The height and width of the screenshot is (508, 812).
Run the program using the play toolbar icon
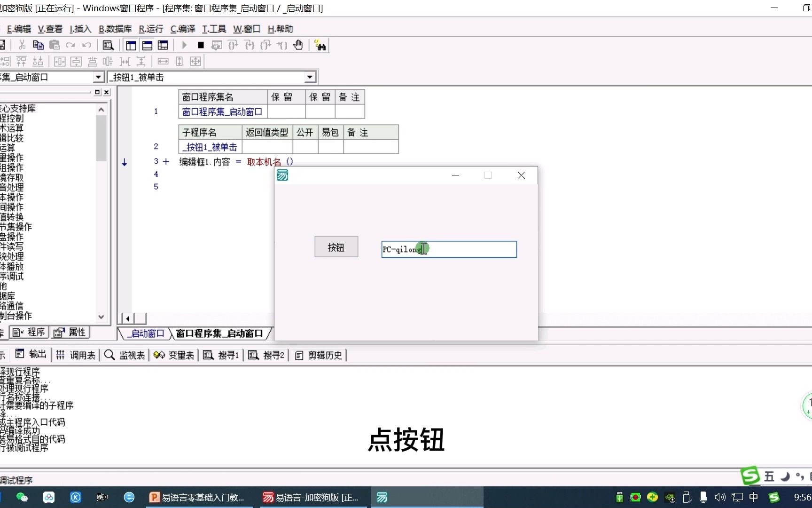pos(184,45)
